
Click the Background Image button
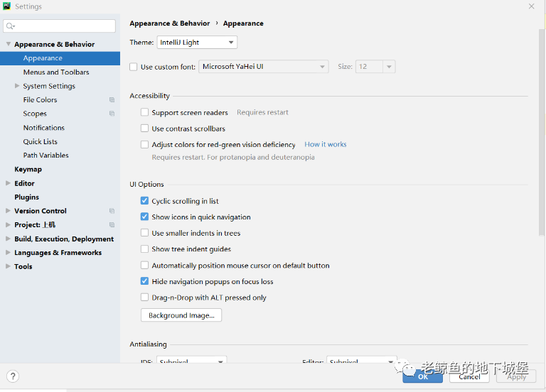[x=181, y=315]
